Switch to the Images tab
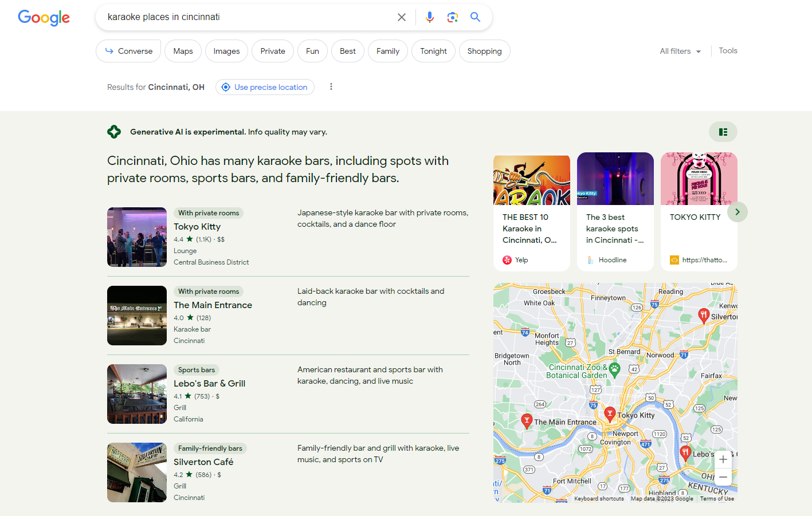812x516 pixels. click(226, 51)
